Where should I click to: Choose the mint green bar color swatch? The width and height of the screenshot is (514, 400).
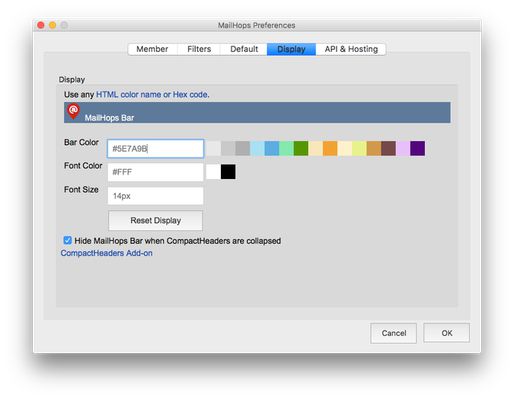pyautogui.click(x=286, y=148)
